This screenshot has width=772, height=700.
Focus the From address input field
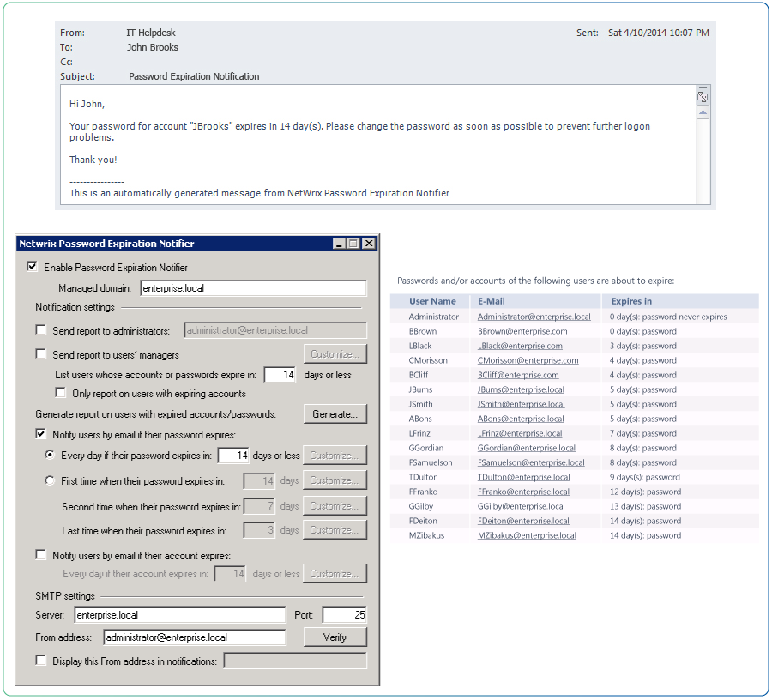pos(195,637)
